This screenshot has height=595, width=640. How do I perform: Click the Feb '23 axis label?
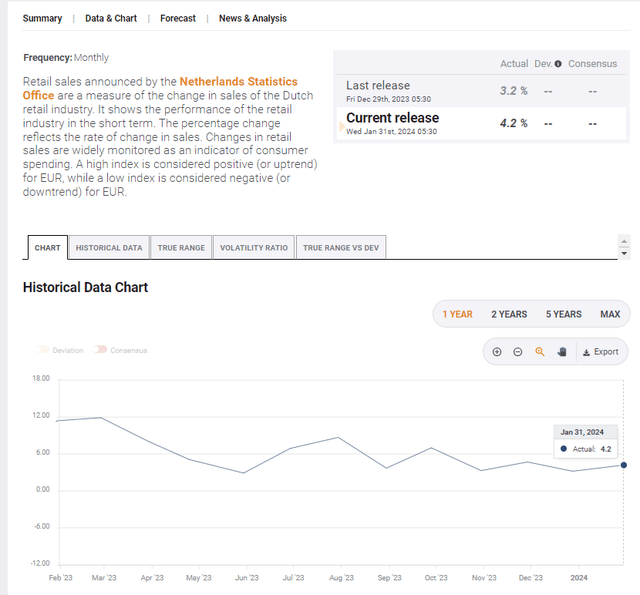60,578
